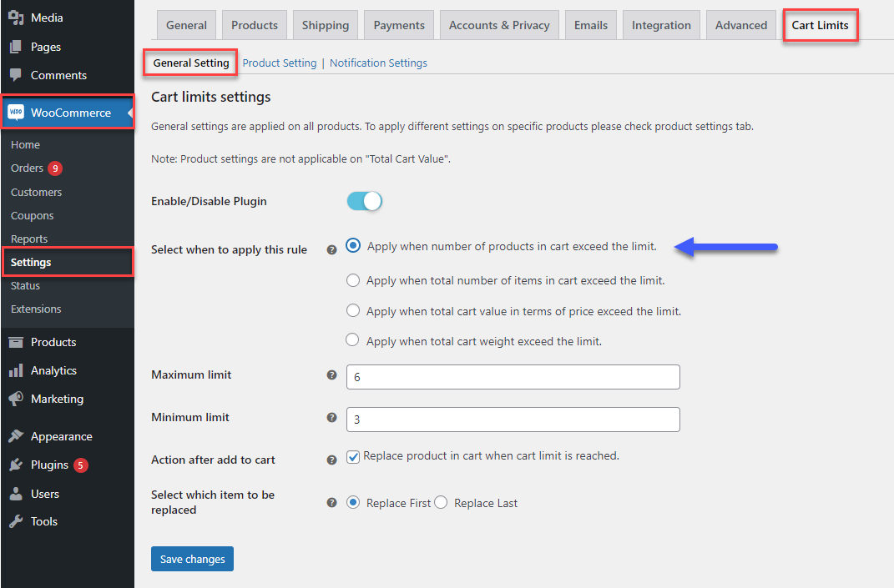Viewport: 894px width, 588px height.
Task: Select 'number of products in cart' rule option
Action: click(353, 245)
